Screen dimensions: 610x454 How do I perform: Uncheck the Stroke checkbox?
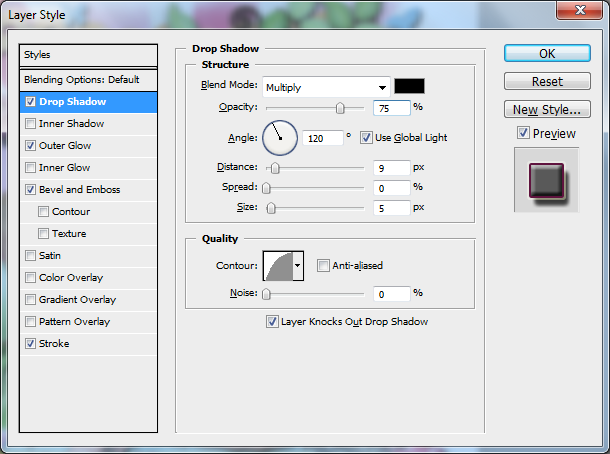30,344
